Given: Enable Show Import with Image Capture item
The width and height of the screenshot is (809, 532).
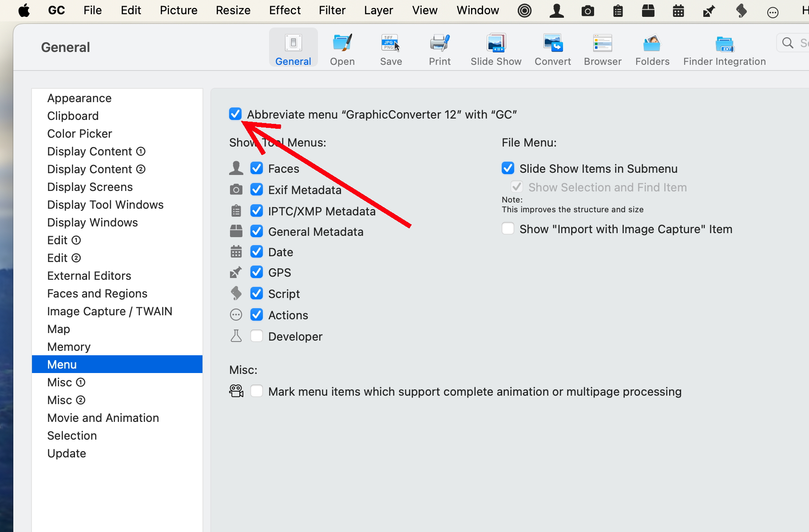Looking at the screenshot, I should pos(508,228).
